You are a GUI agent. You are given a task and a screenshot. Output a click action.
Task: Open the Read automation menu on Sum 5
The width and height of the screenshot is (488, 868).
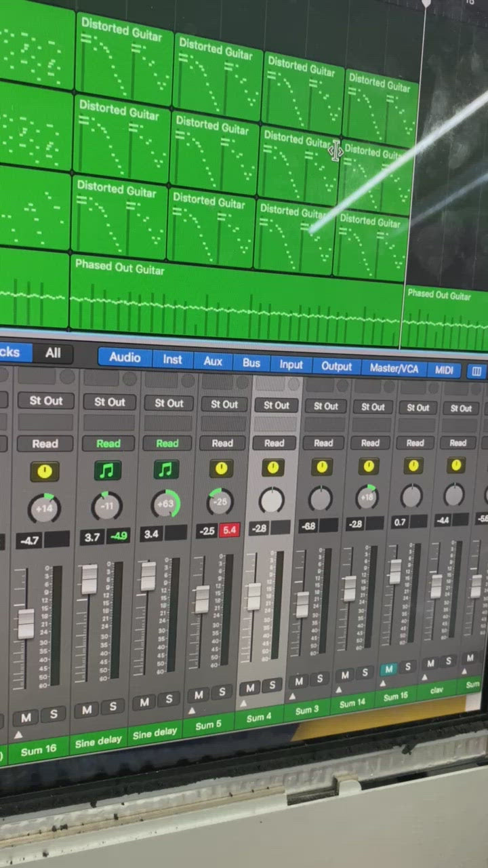point(222,443)
